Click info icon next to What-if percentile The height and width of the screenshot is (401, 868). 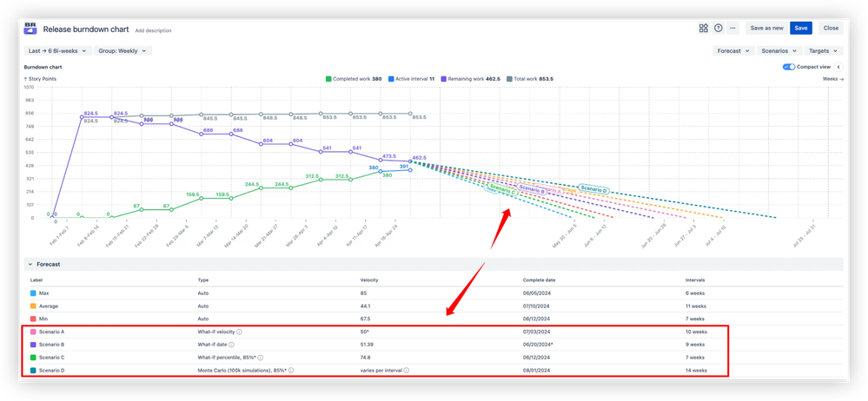tap(260, 358)
